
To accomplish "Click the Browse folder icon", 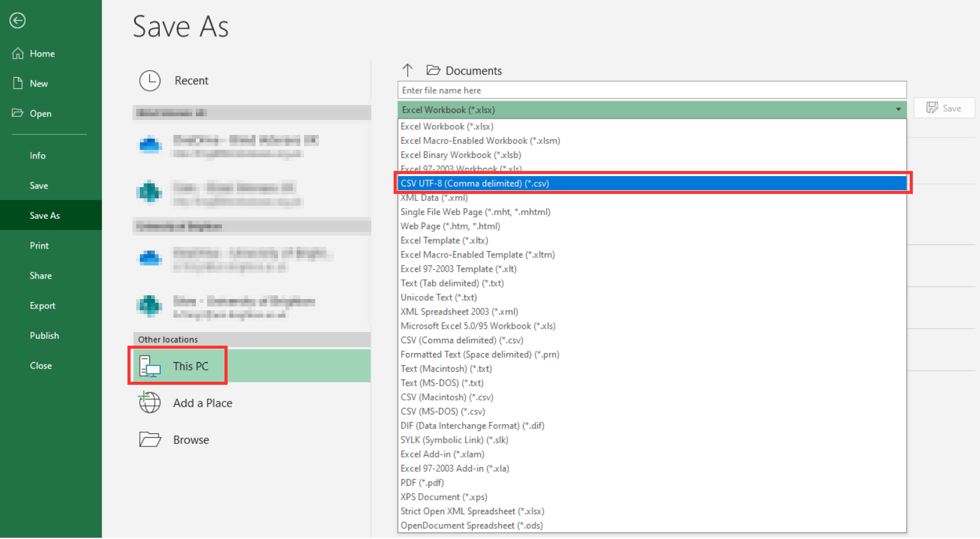I will [x=150, y=440].
